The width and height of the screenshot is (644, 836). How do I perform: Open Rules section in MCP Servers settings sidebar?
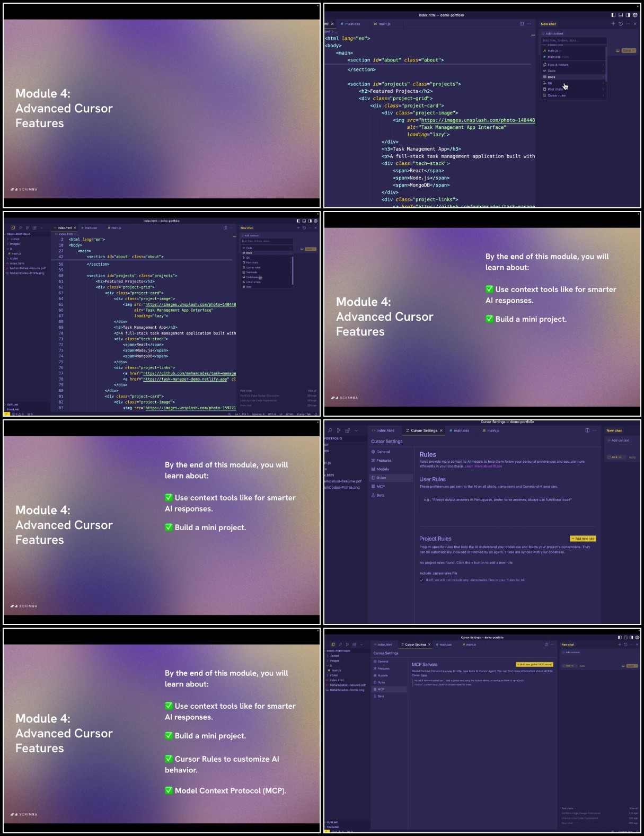(390, 682)
